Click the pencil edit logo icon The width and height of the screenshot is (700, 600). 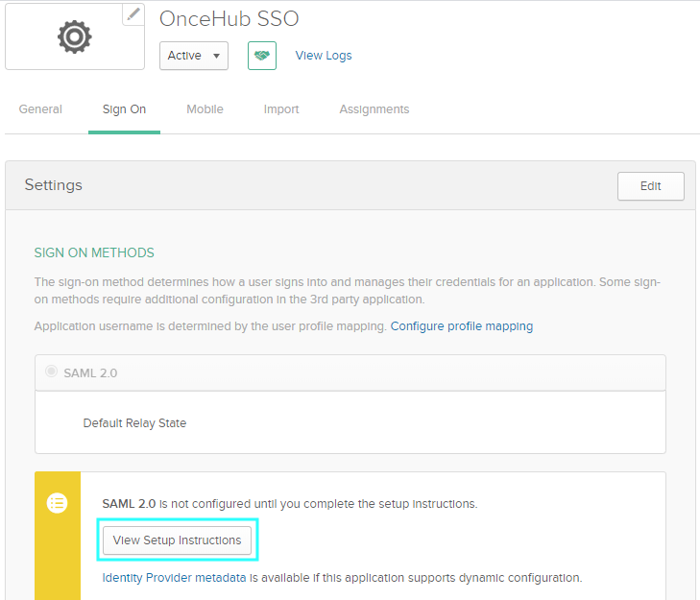(133, 14)
